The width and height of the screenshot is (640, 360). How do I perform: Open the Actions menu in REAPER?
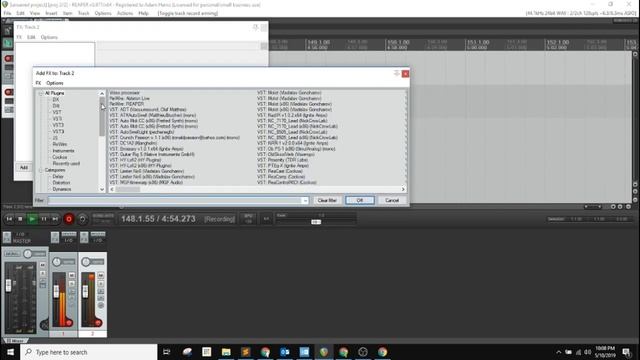tap(125, 13)
